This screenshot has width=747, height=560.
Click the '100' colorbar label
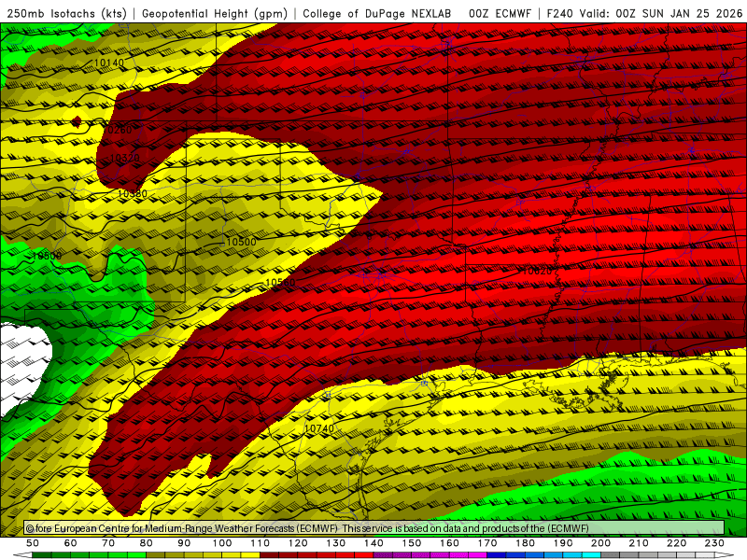[x=222, y=543]
